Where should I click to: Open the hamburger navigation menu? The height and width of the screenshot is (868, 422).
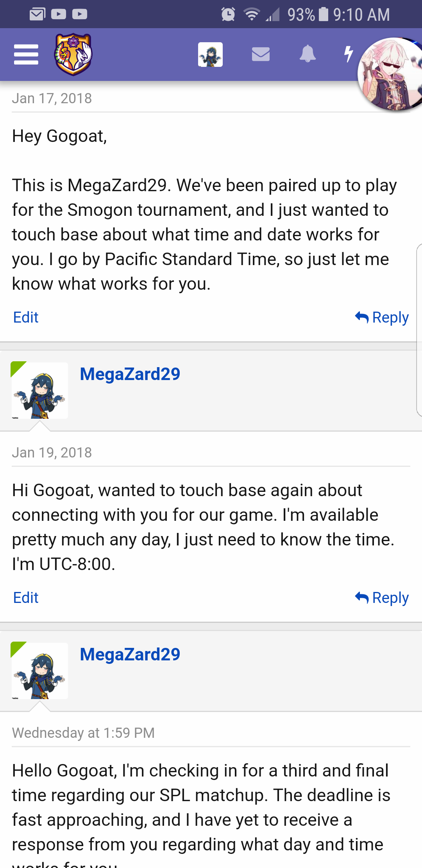(x=26, y=54)
